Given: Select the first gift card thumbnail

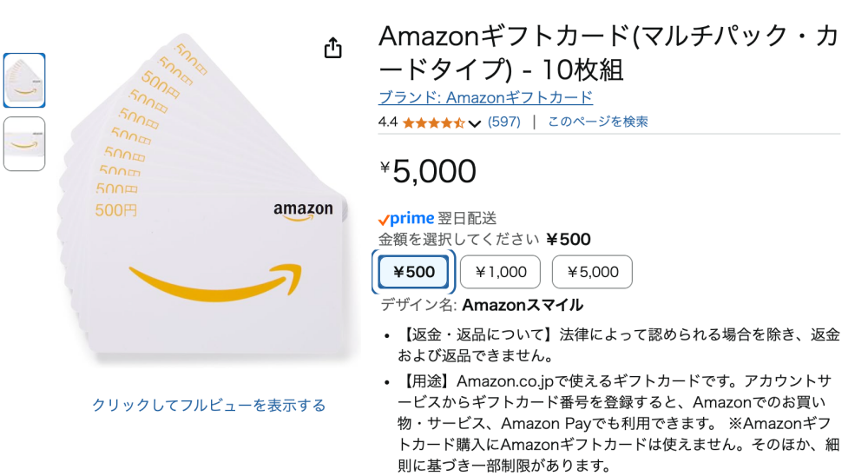Looking at the screenshot, I should (x=24, y=81).
